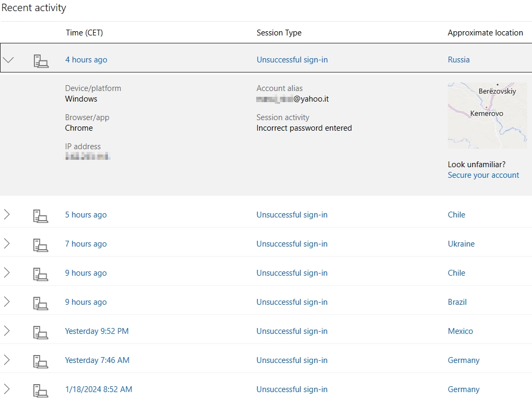This screenshot has height=400, width=532.
Task: Click the Russia location link
Action: (x=458, y=60)
